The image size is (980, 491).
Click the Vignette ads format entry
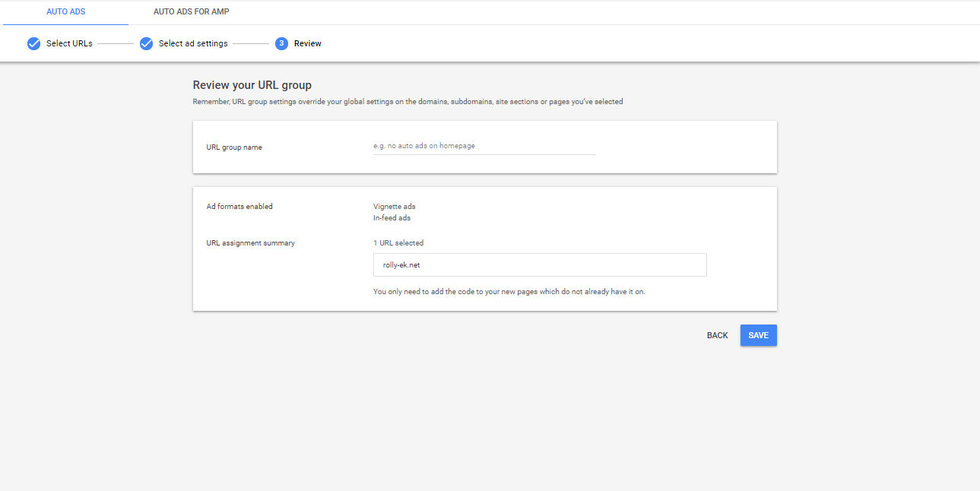point(394,206)
